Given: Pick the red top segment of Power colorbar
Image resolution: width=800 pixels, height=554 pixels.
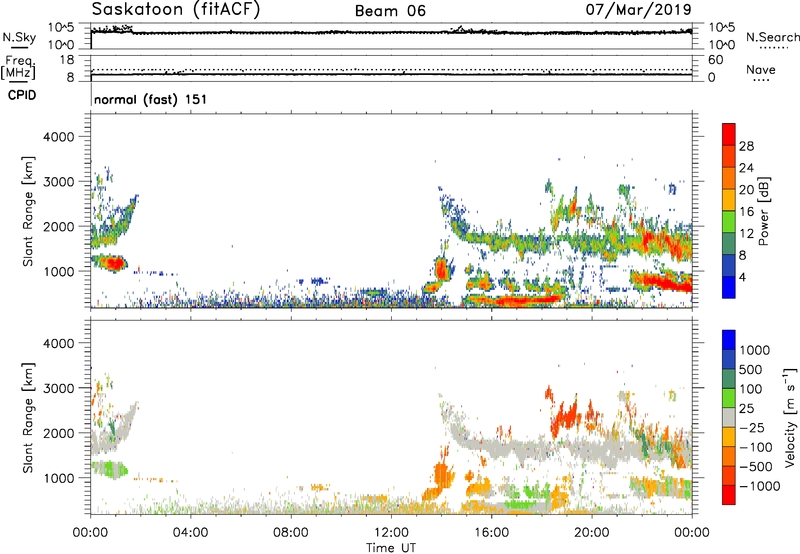Looking at the screenshot, I should (x=729, y=134).
